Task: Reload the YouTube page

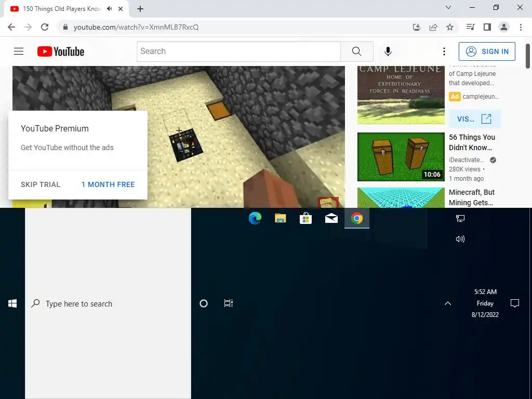Action: (x=45, y=27)
